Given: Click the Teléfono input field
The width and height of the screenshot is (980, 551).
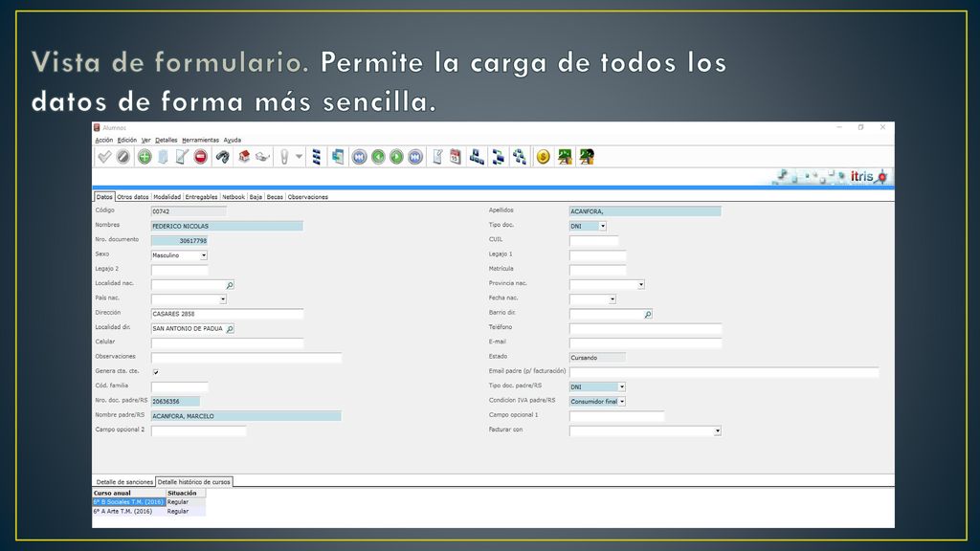Looking at the screenshot, I should [645, 329].
